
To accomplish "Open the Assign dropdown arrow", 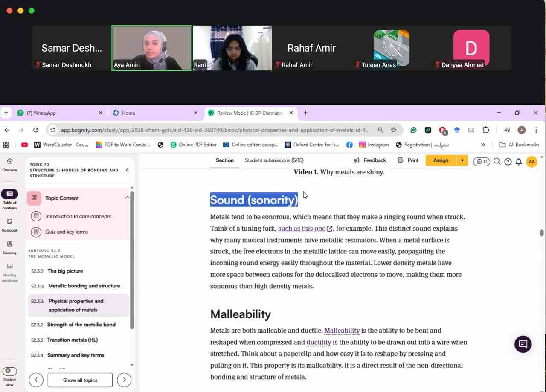I will 462,160.
